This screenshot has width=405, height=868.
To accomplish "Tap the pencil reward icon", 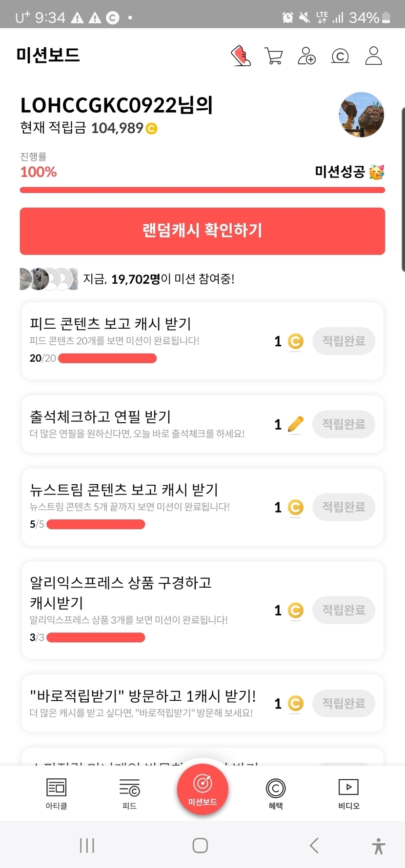I will (295, 424).
